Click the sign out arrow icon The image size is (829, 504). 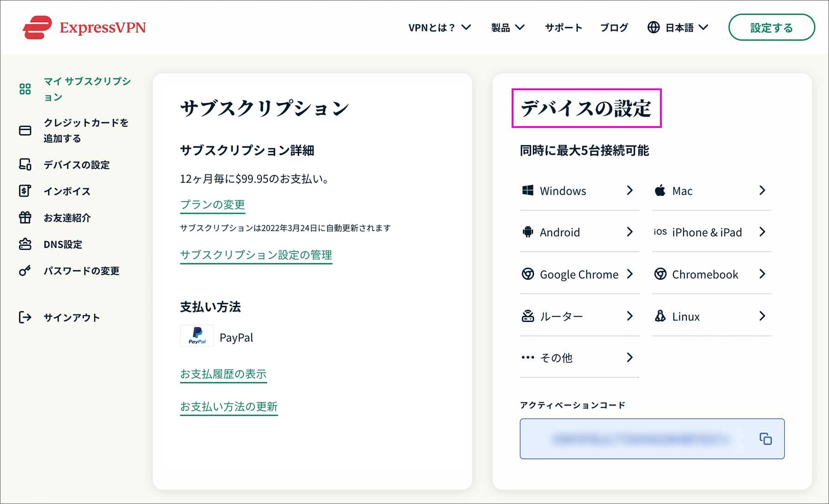(x=25, y=317)
